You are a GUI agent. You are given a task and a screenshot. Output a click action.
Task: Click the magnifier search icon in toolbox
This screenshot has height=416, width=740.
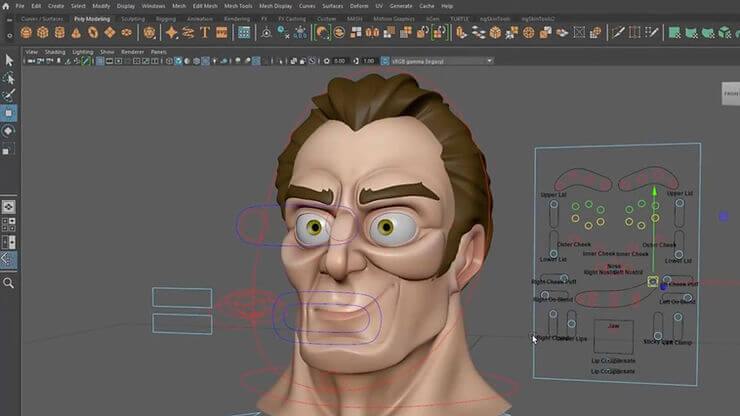tap(8, 283)
